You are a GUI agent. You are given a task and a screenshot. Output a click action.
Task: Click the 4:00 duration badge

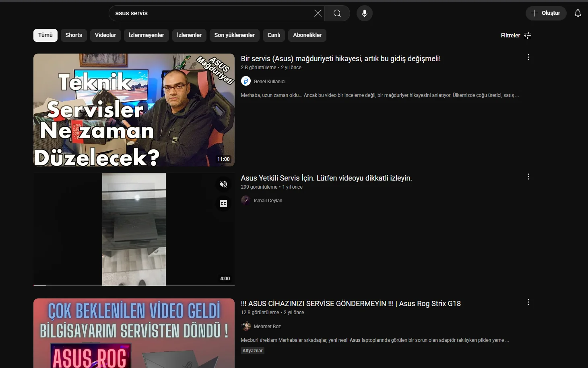click(225, 279)
